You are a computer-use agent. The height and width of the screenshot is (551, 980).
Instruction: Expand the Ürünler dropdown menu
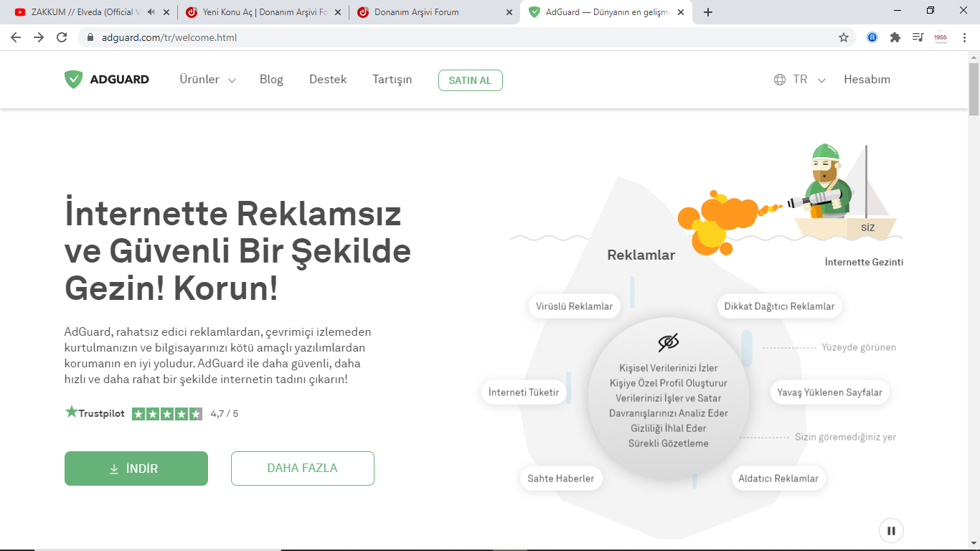pyautogui.click(x=207, y=80)
